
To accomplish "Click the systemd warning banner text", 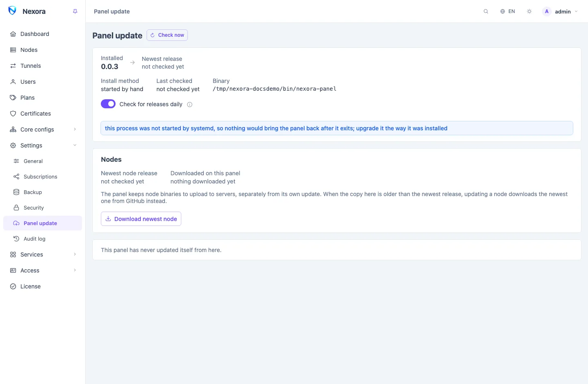I will point(276,128).
